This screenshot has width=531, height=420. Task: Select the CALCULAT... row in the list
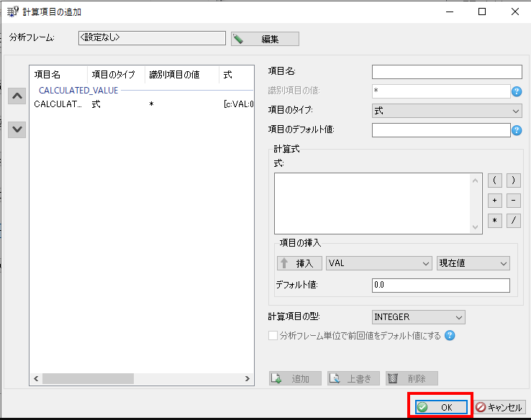click(142, 104)
